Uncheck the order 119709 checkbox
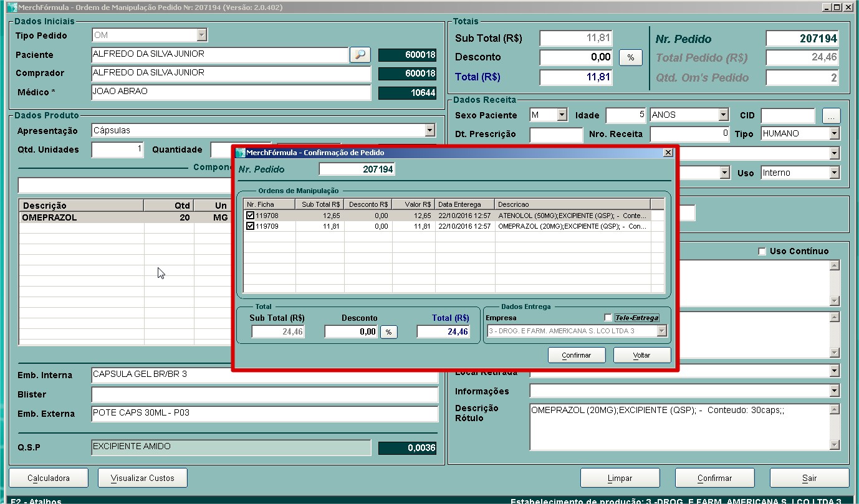The height and width of the screenshot is (504, 859). click(250, 226)
